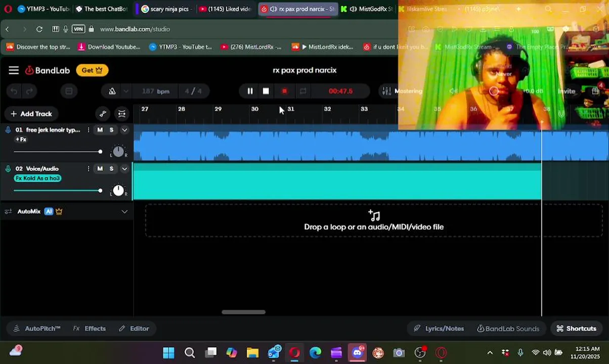The width and height of the screenshot is (609, 364).
Task: Click track 01 pan knob
Action: [x=118, y=151]
